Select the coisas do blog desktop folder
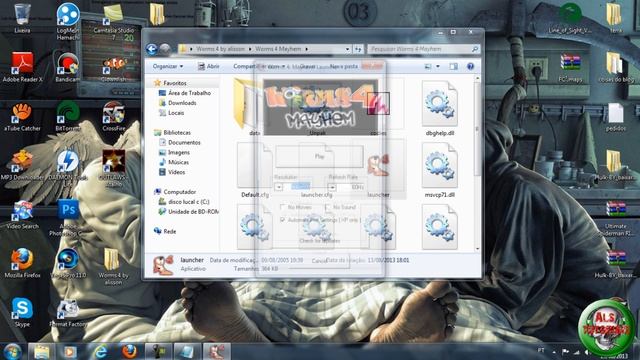640x360 pixels. [616, 68]
